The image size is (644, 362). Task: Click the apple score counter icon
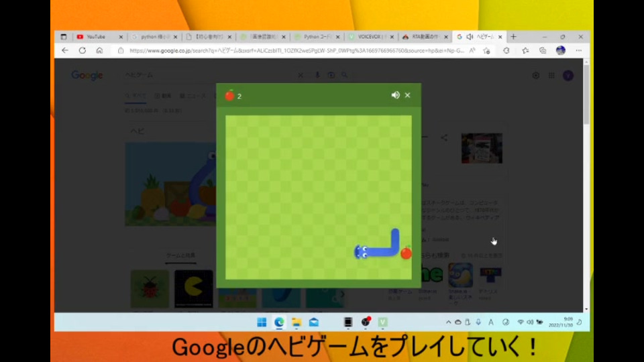229,95
